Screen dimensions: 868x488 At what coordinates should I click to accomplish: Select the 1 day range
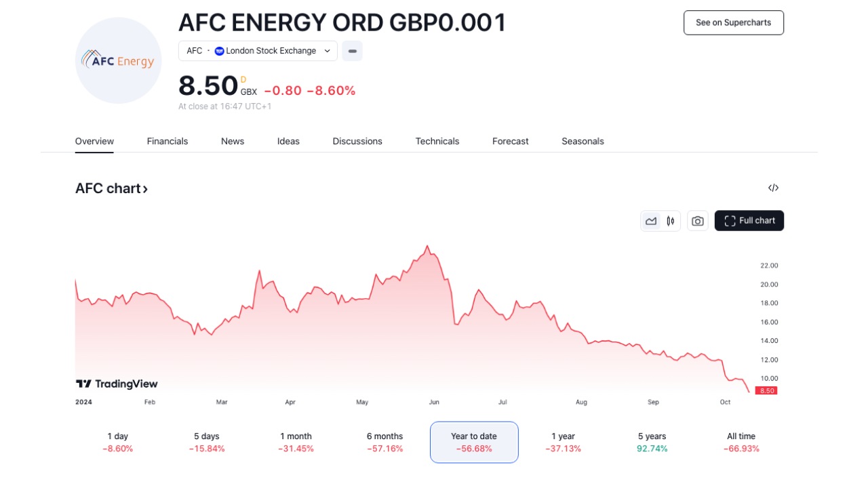pos(118,442)
